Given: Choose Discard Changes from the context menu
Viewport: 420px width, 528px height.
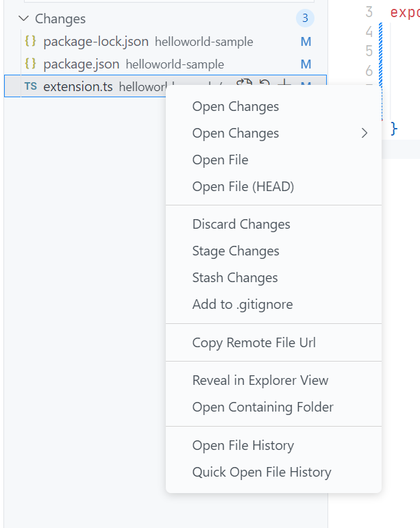Looking at the screenshot, I should click(x=273, y=224).
